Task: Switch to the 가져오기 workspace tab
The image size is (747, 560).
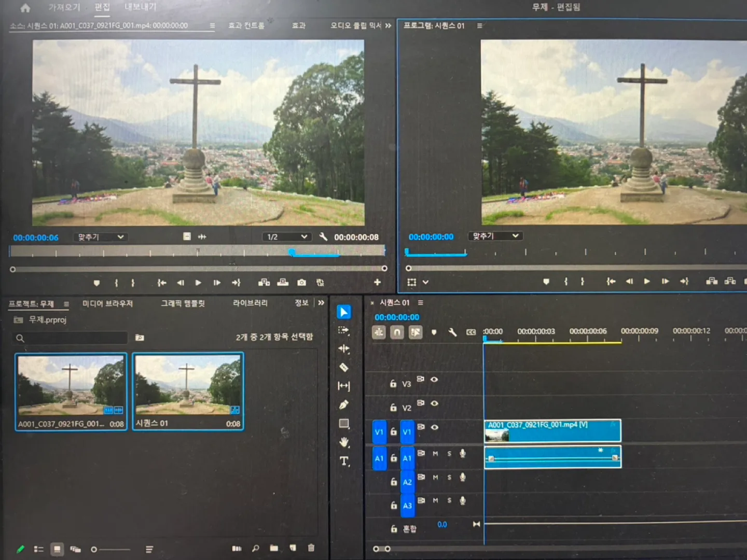Action: click(x=64, y=7)
